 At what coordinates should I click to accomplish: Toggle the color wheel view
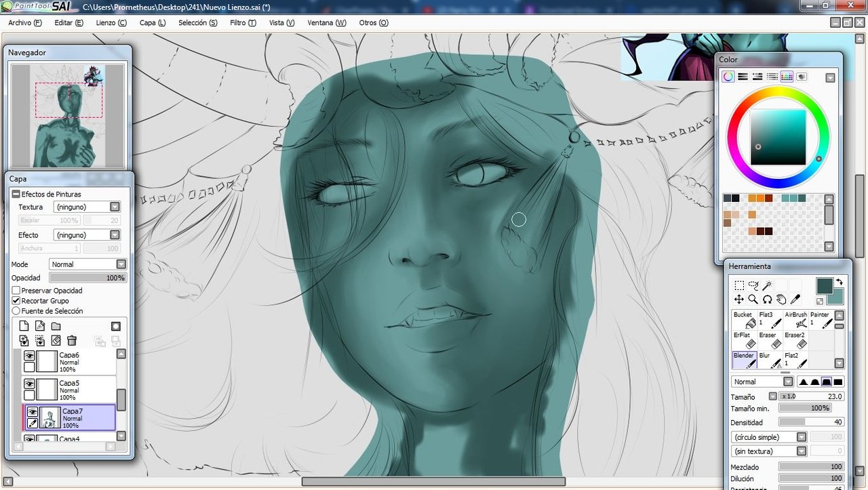pyautogui.click(x=728, y=77)
